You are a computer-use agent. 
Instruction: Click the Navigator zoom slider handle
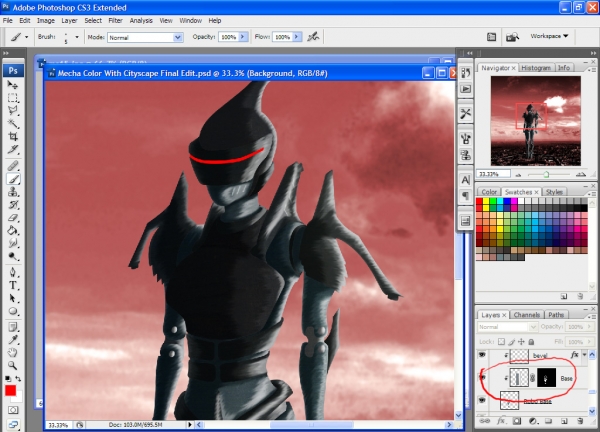[546, 174]
